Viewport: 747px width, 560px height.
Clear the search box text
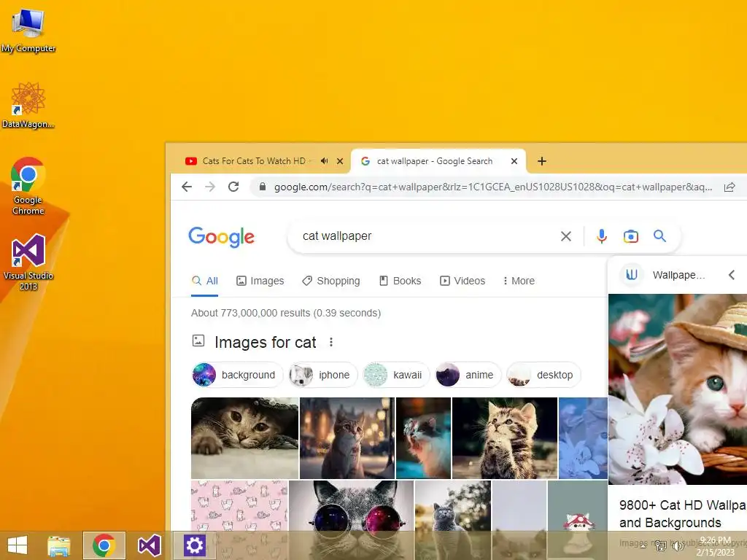(x=566, y=236)
